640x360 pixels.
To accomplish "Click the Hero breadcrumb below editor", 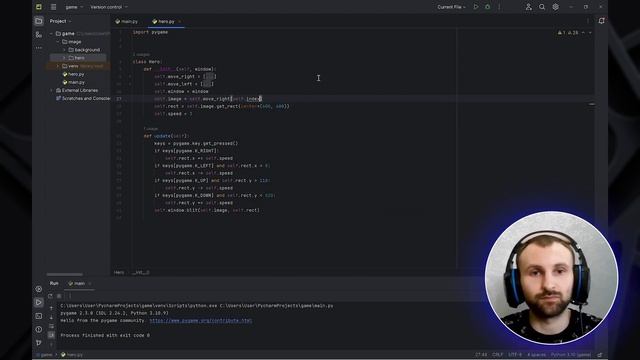I will pyautogui.click(x=119, y=272).
